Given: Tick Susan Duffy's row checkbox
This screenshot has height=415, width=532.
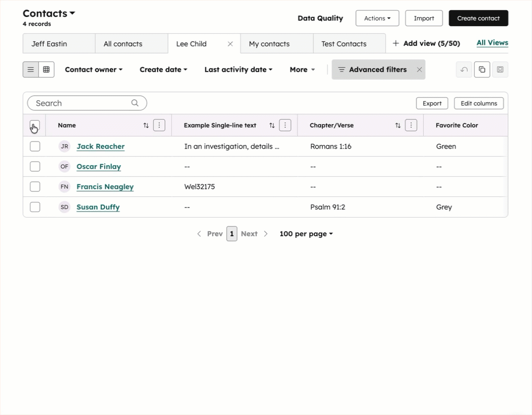Looking at the screenshot, I should coord(35,206).
